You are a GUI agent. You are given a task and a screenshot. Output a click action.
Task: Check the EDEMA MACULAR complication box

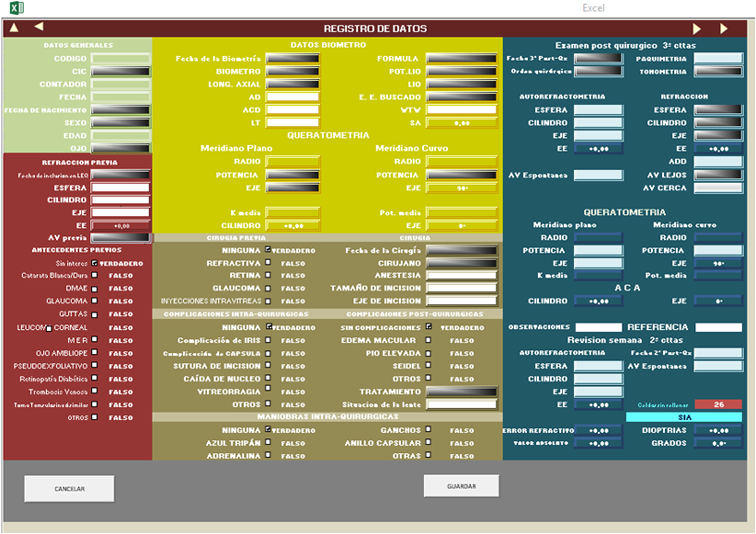point(428,340)
